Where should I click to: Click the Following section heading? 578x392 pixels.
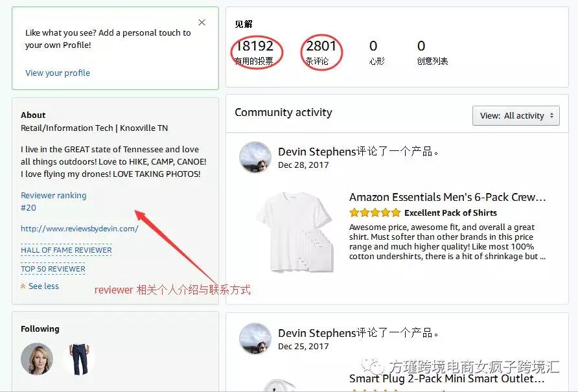(40, 329)
